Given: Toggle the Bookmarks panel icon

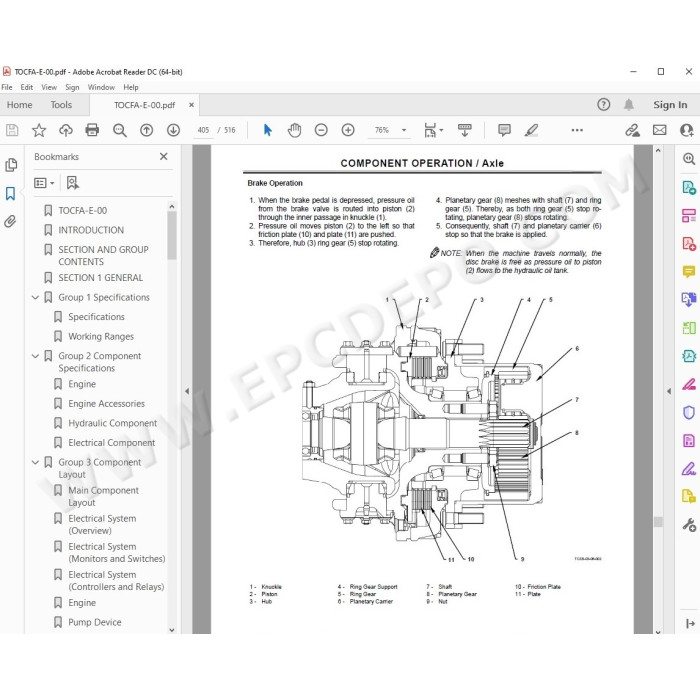Looking at the screenshot, I should (10, 193).
